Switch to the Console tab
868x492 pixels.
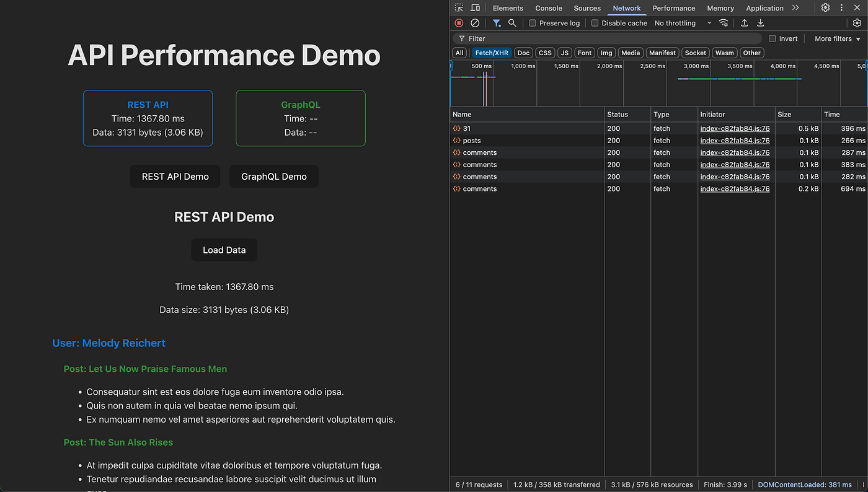point(549,8)
